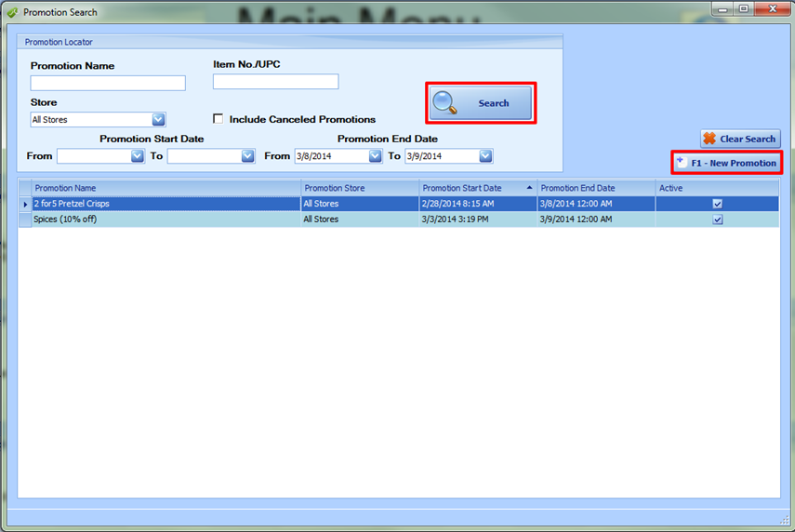Sort by Promotion Name column header

(x=65, y=188)
